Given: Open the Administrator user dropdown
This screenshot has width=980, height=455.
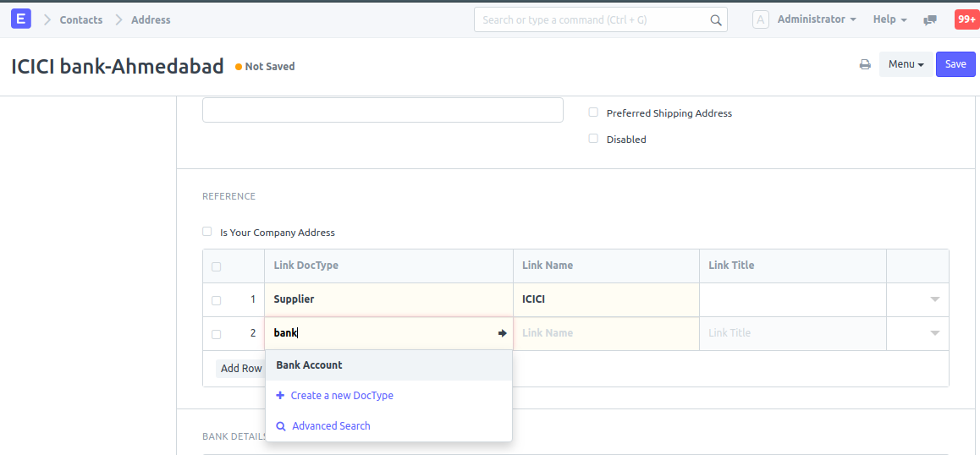Looking at the screenshot, I should click(817, 19).
